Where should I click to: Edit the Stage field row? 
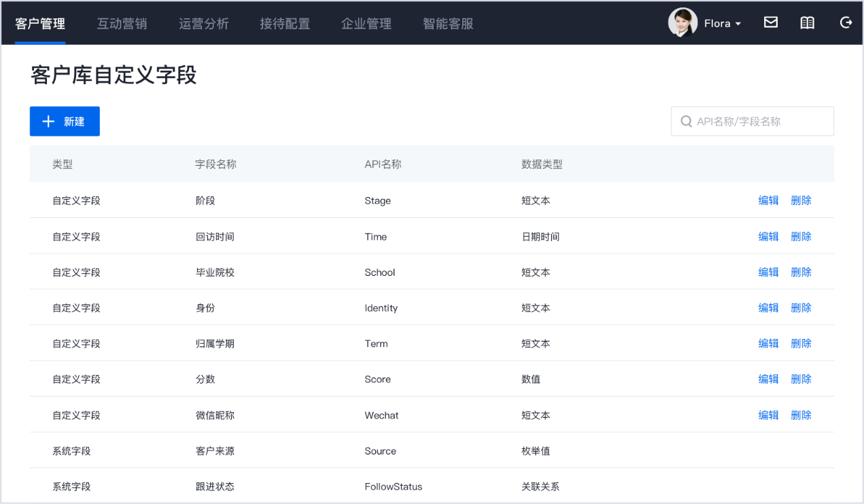768,200
